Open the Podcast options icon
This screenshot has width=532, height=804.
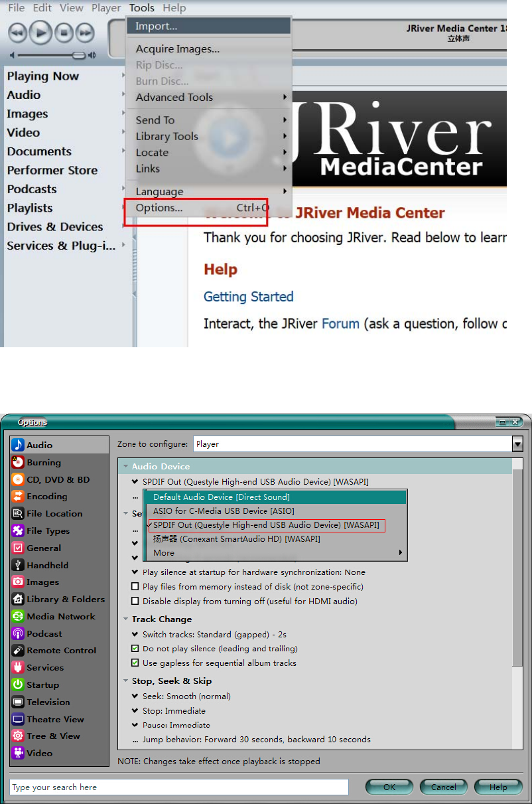tap(18, 633)
